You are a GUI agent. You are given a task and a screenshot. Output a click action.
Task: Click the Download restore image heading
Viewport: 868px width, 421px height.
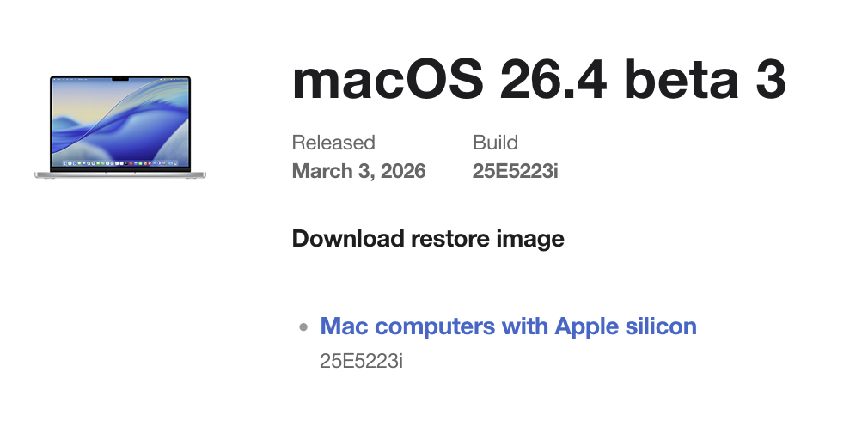428,239
